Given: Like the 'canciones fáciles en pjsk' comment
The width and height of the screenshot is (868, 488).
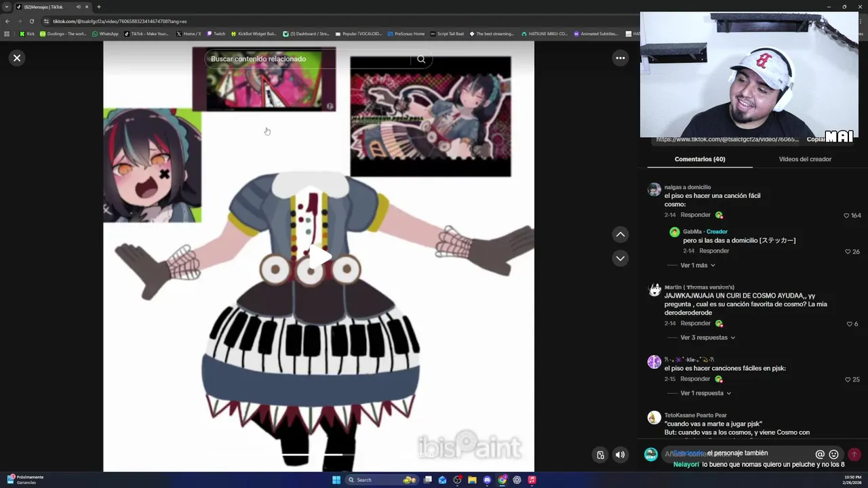Looking at the screenshot, I should coord(848,380).
